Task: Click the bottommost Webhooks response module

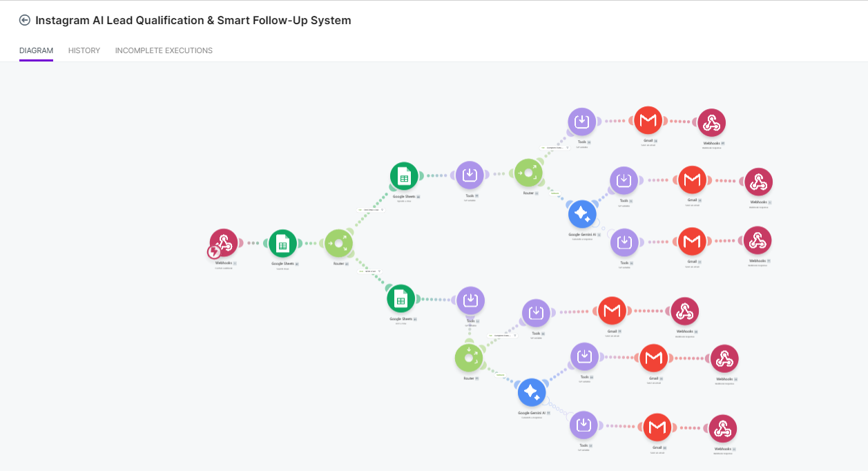Action: point(722,429)
